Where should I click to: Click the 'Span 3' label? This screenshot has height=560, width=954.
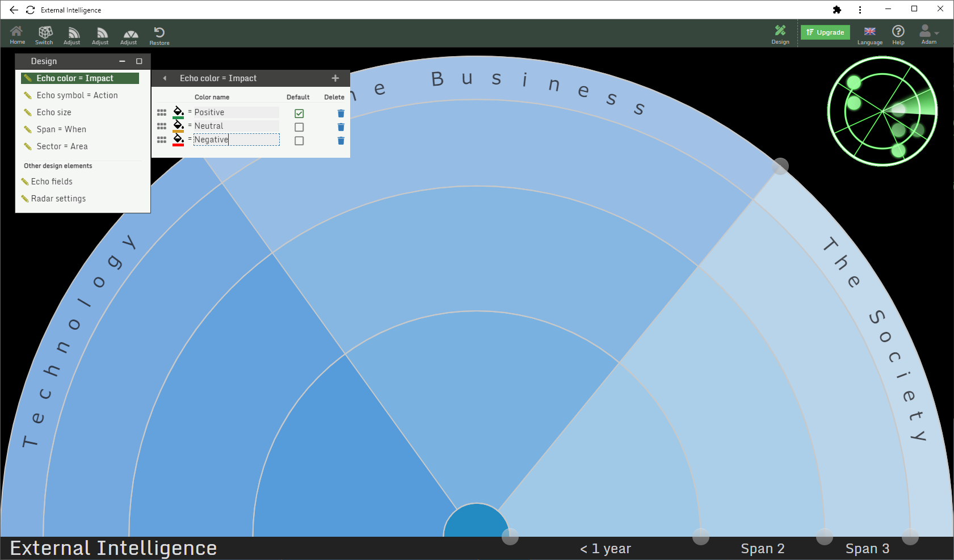(x=868, y=549)
